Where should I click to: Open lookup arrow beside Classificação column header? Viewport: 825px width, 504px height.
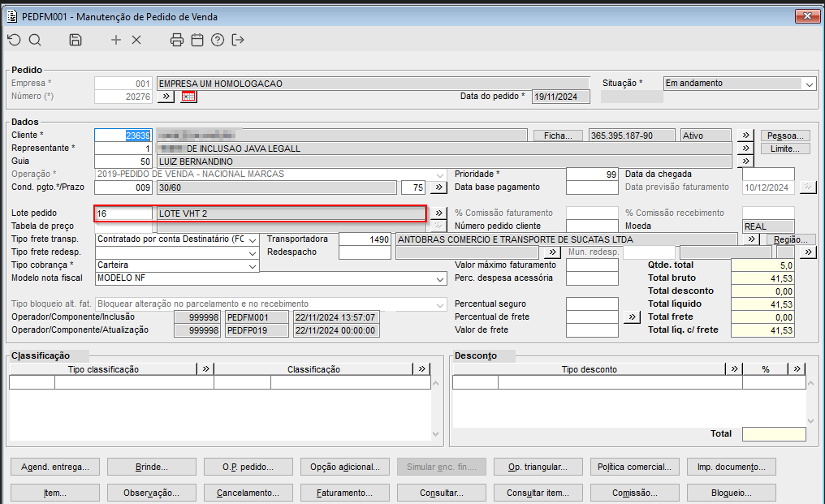click(422, 368)
